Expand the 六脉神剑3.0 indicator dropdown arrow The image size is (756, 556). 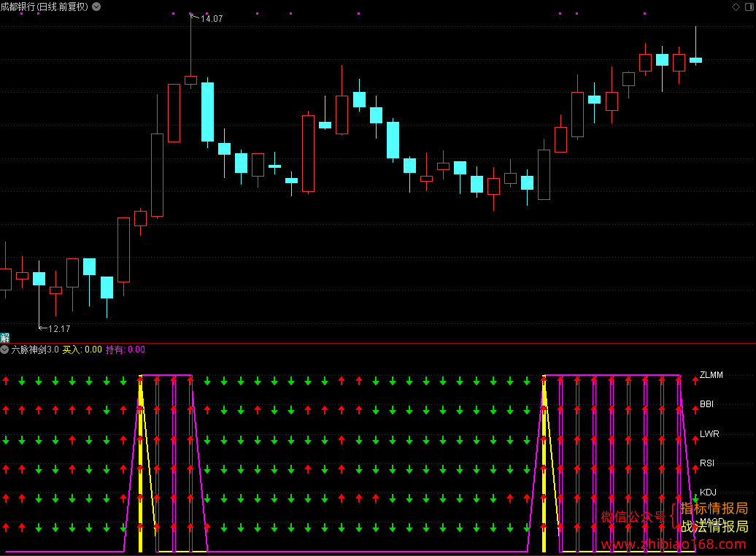click(x=4, y=350)
